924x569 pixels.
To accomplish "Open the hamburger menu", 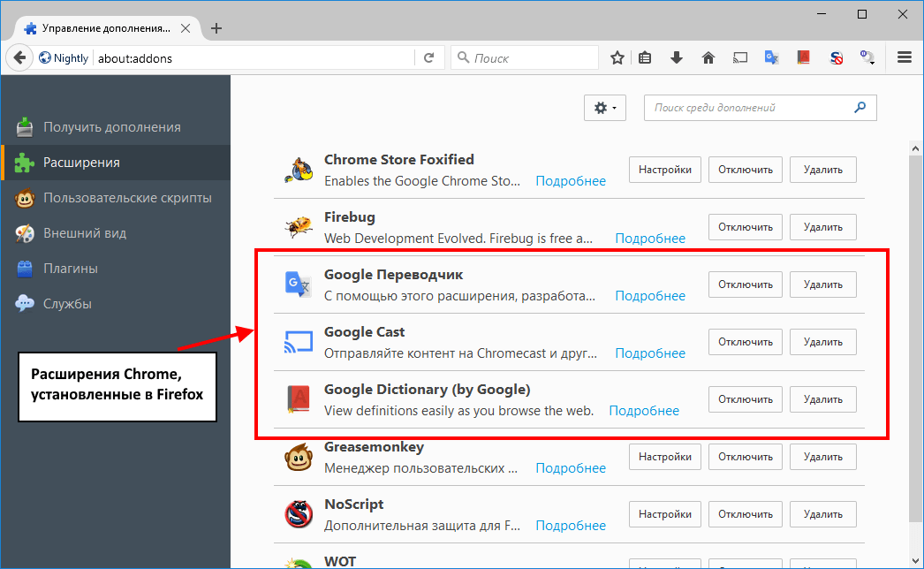I will click(x=904, y=57).
